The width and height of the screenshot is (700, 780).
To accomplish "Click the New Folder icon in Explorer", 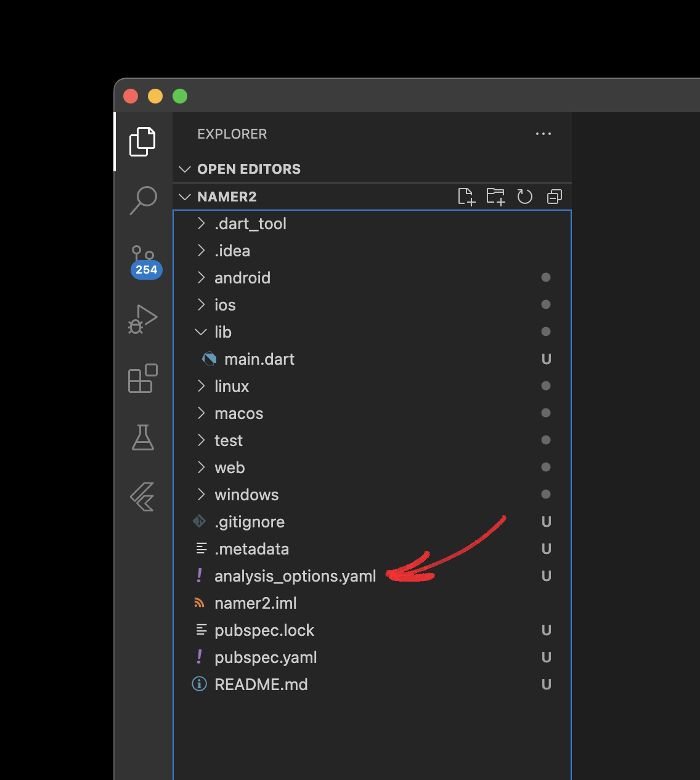I will (495, 197).
